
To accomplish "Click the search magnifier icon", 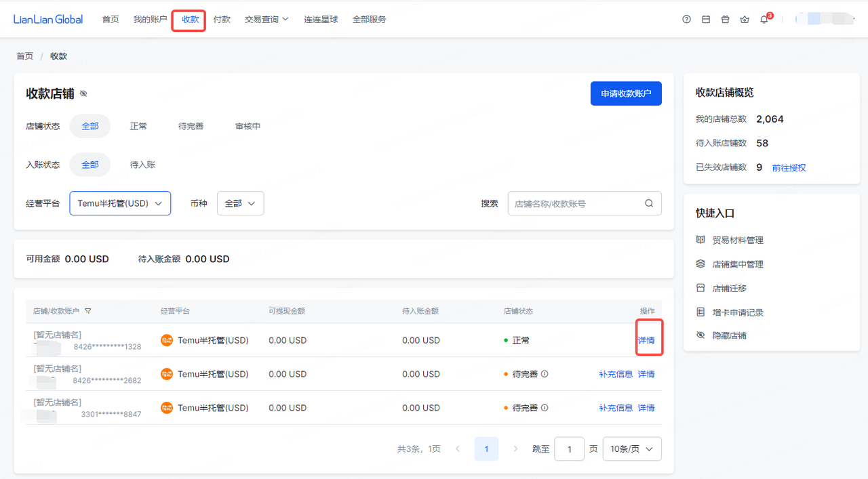I will 649,203.
